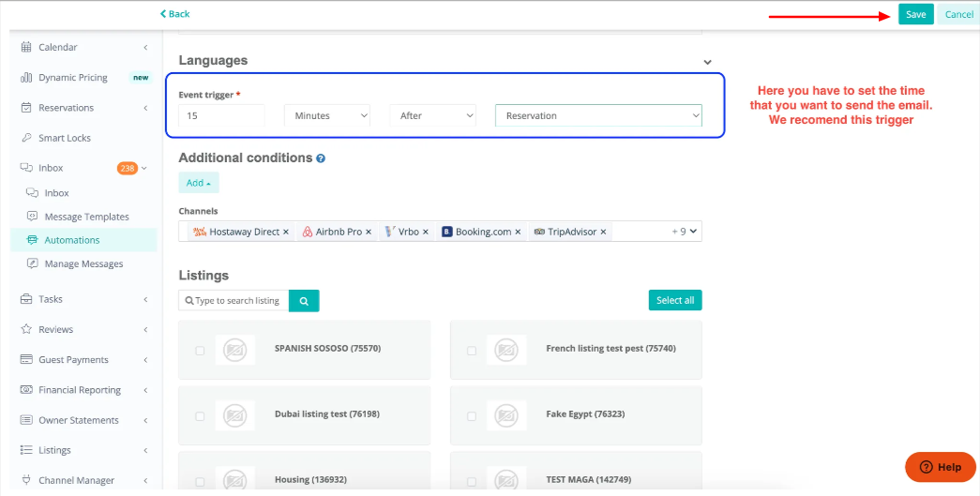Screen dimensions: 980x496
Task: Open Message Templates in the sidebar
Action: pyautogui.click(x=86, y=217)
